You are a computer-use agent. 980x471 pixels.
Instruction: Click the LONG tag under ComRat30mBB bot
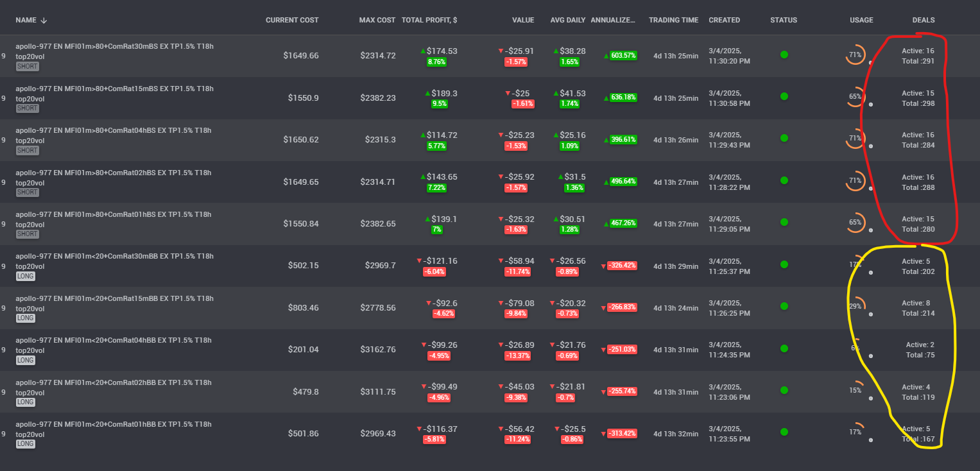25,277
